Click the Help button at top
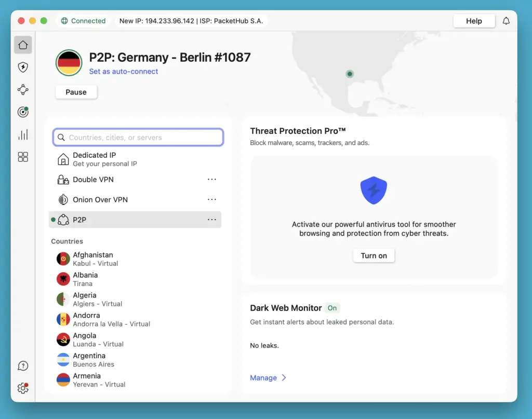The width and height of the screenshot is (532, 419). (474, 21)
